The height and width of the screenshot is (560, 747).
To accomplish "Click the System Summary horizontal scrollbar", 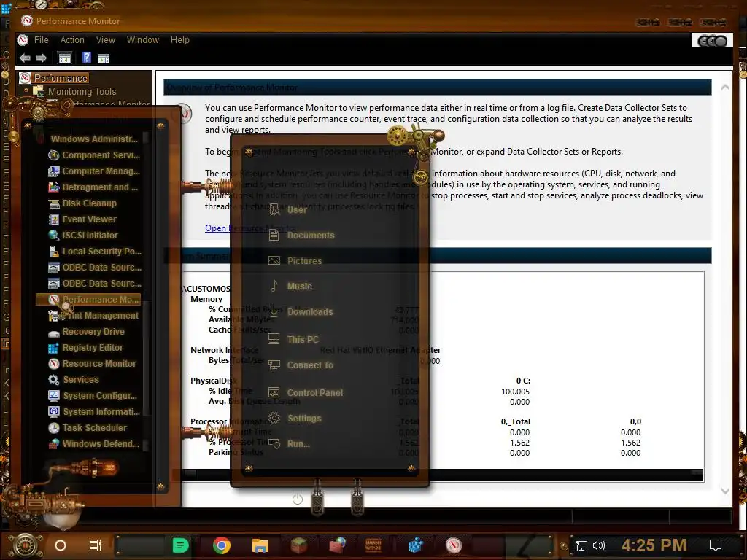I will (x=443, y=474).
